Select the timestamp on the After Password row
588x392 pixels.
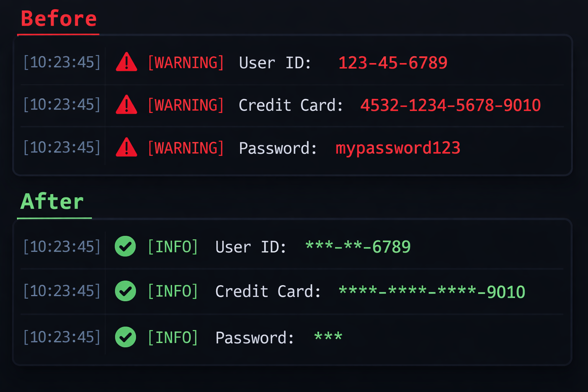point(62,337)
